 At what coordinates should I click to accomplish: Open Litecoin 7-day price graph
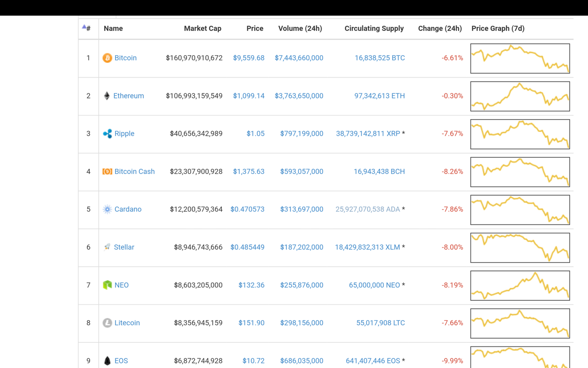tap(520, 323)
